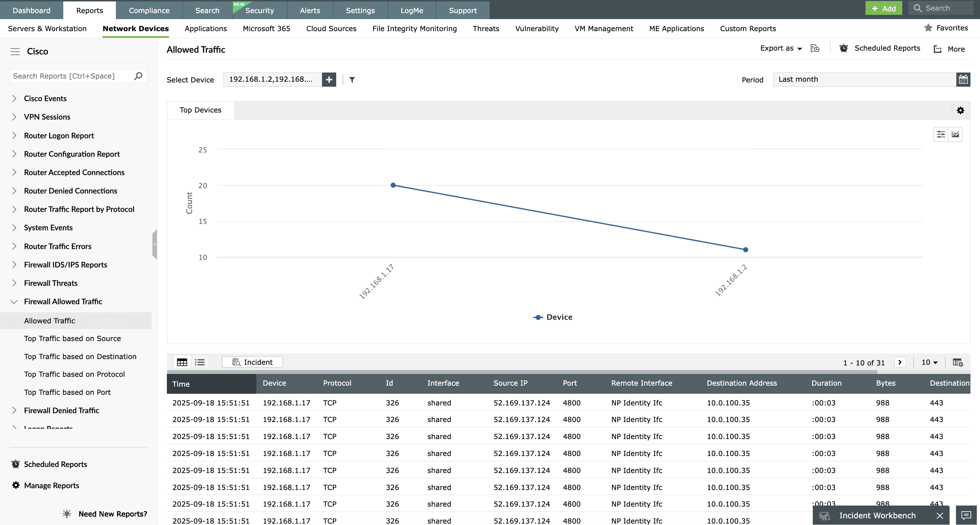Image resolution: width=980 pixels, height=525 pixels.
Task: Open the chart type icon
Action: coord(955,134)
